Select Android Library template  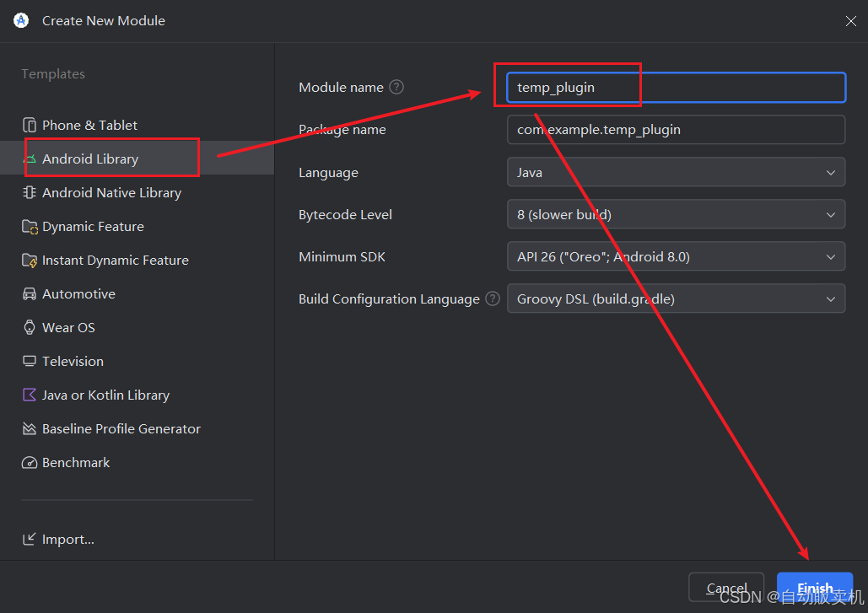point(137,159)
